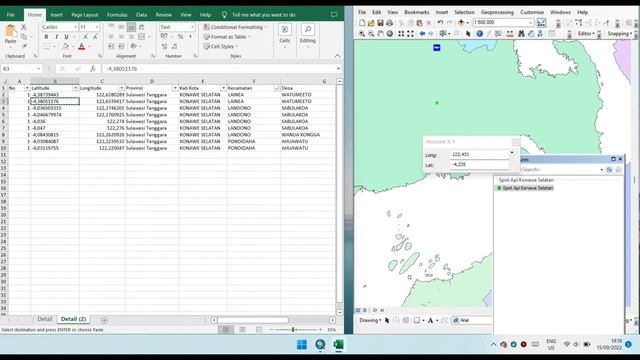Select ArcMap Pan hand tool

[x=380, y=34]
